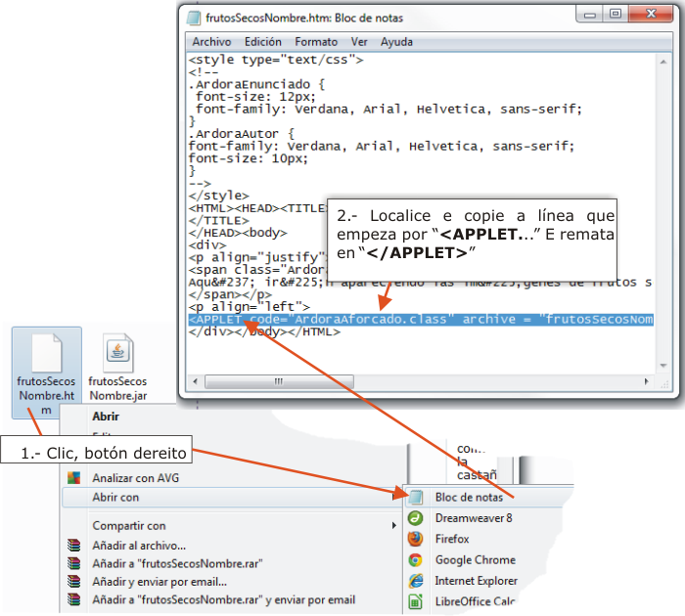Screen dimensions: 685x616
Task: Expand the Abrir con submenu
Action: pyautogui.click(x=115, y=498)
